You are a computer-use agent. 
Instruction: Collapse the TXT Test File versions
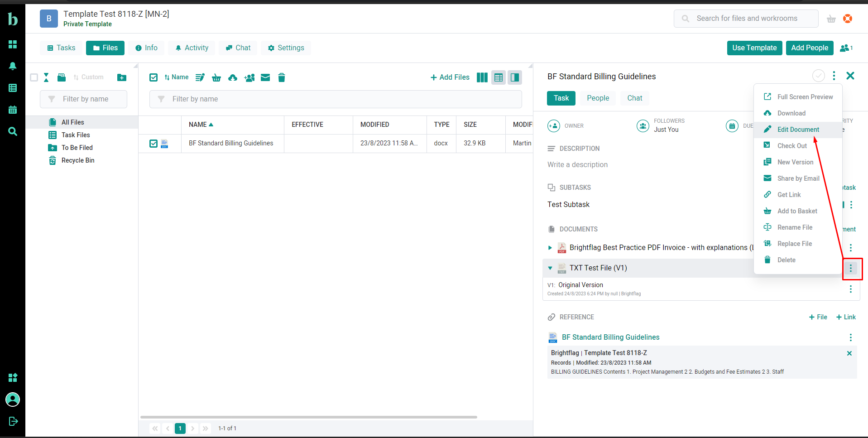[x=550, y=268]
